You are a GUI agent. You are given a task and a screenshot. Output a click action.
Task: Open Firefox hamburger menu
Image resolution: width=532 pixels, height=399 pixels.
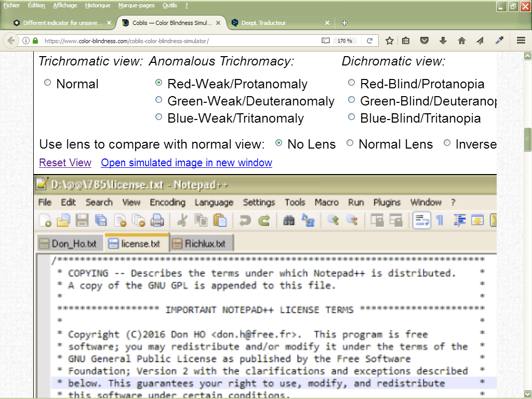[521, 41]
